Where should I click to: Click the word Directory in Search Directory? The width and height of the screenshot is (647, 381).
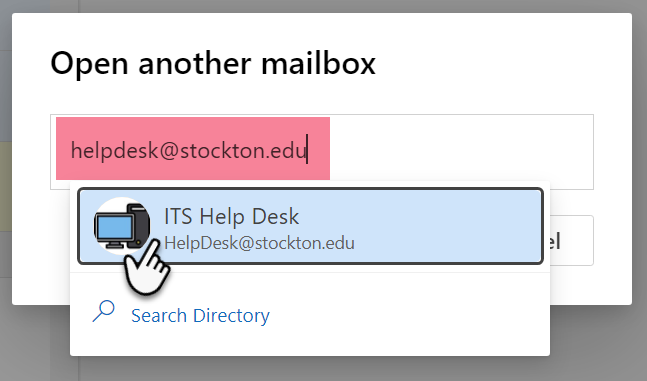[x=231, y=315]
